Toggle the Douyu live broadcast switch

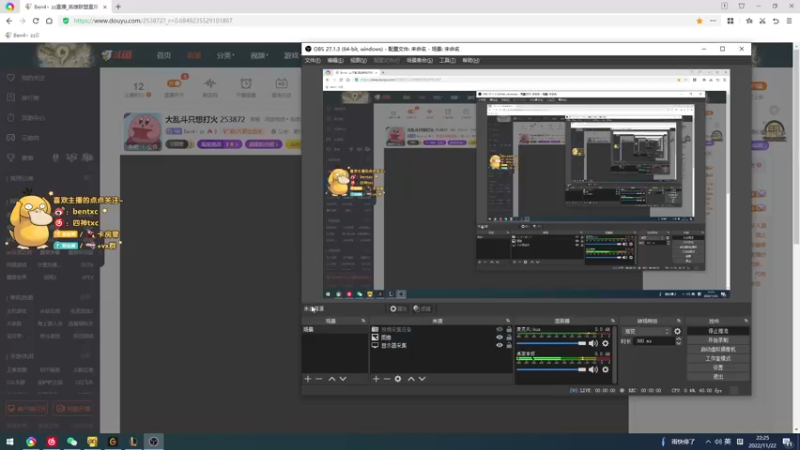point(174,83)
